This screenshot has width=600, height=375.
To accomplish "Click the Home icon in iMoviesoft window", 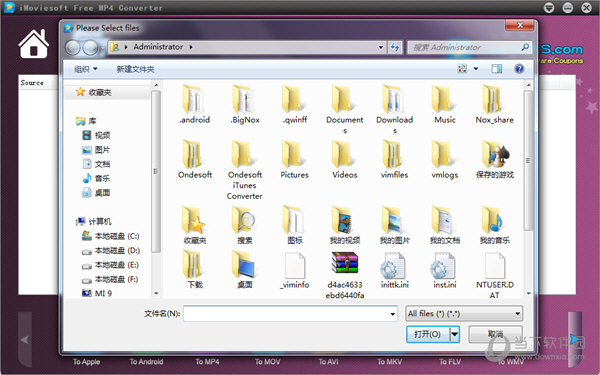I will point(34,44).
